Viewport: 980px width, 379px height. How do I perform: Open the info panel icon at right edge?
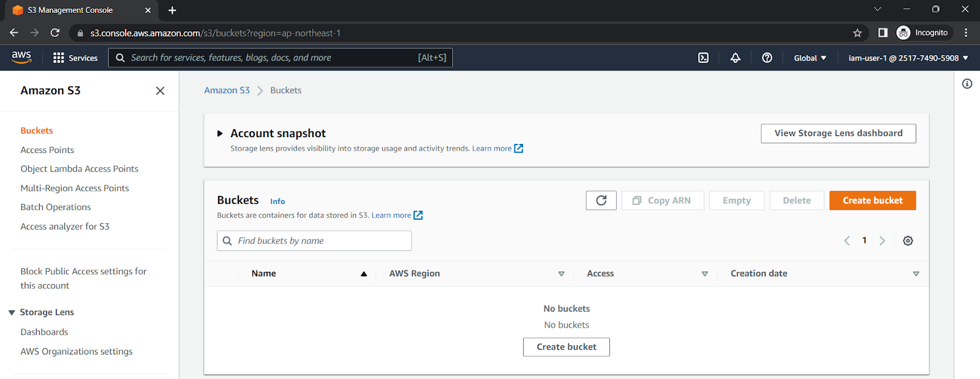coord(967,84)
